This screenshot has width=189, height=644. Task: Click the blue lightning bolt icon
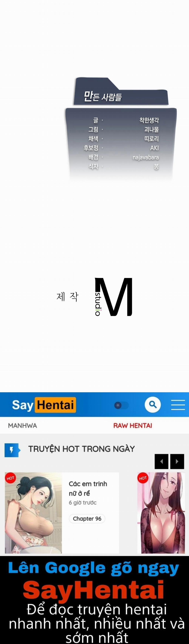pyautogui.click(x=12, y=450)
